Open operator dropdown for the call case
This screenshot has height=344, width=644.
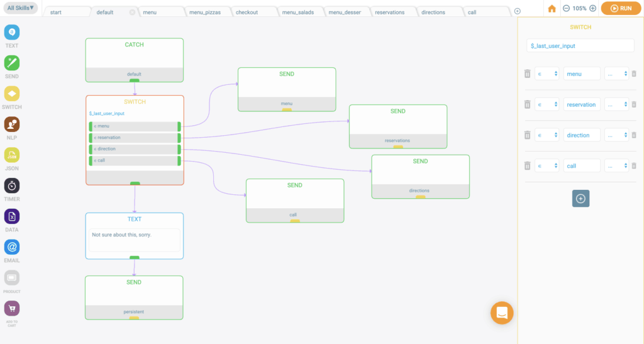(547, 166)
